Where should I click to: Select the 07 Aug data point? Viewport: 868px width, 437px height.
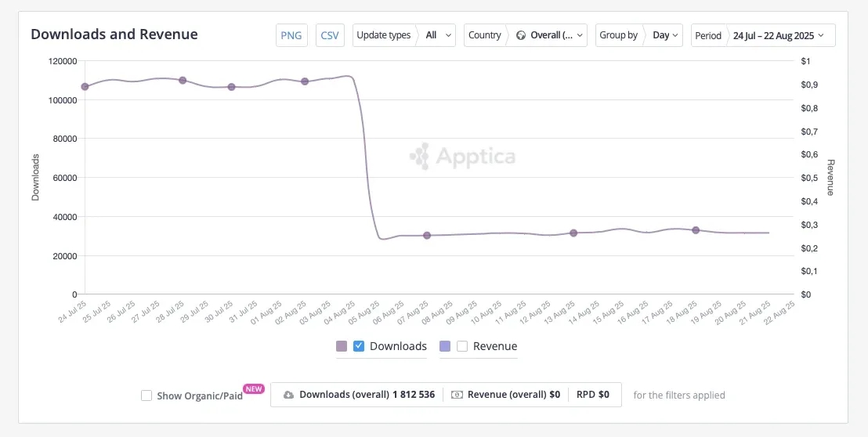tap(427, 235)
